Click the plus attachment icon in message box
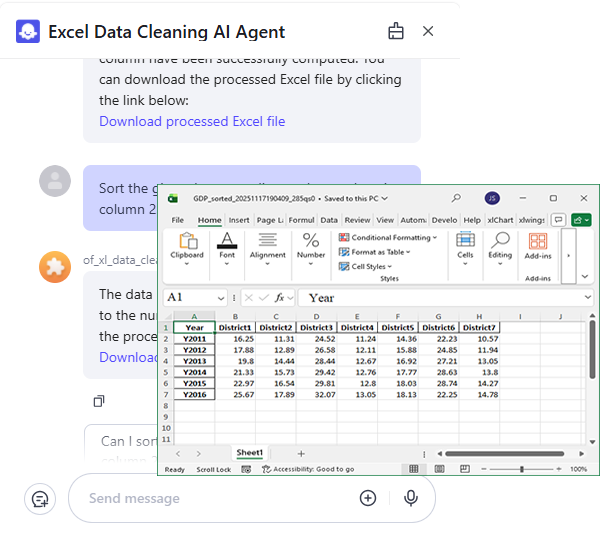 368,498
